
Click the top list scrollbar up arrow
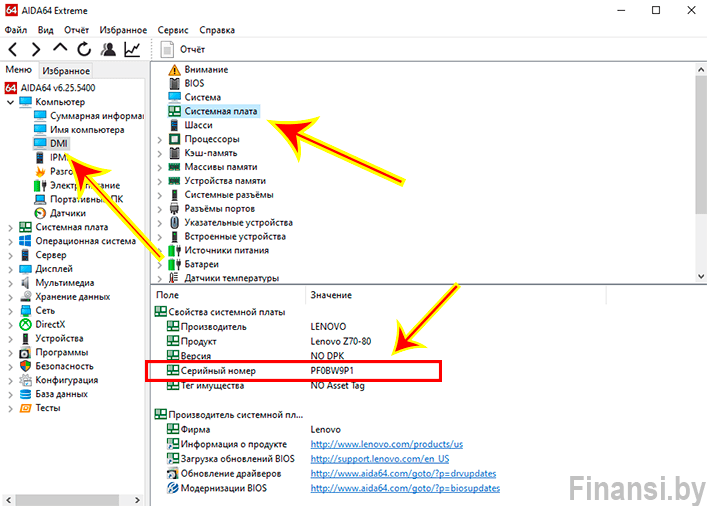coord(701,69)
